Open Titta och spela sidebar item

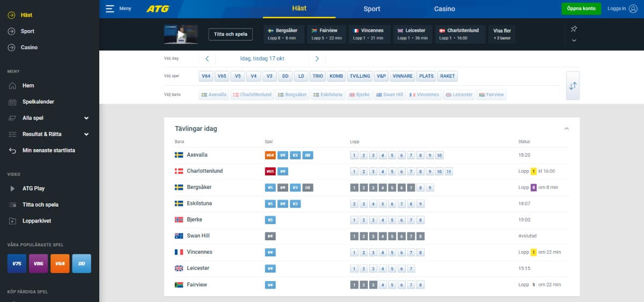click(x=40, y=204)
